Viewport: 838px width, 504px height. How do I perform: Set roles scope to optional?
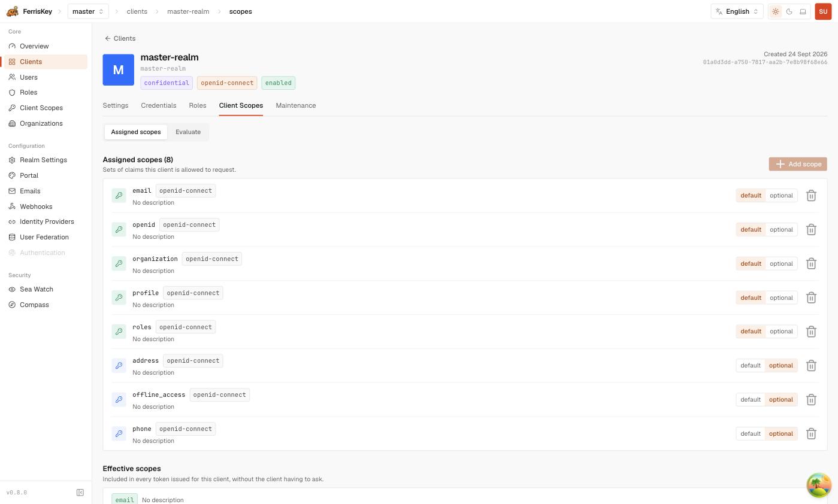click(781, 332)
